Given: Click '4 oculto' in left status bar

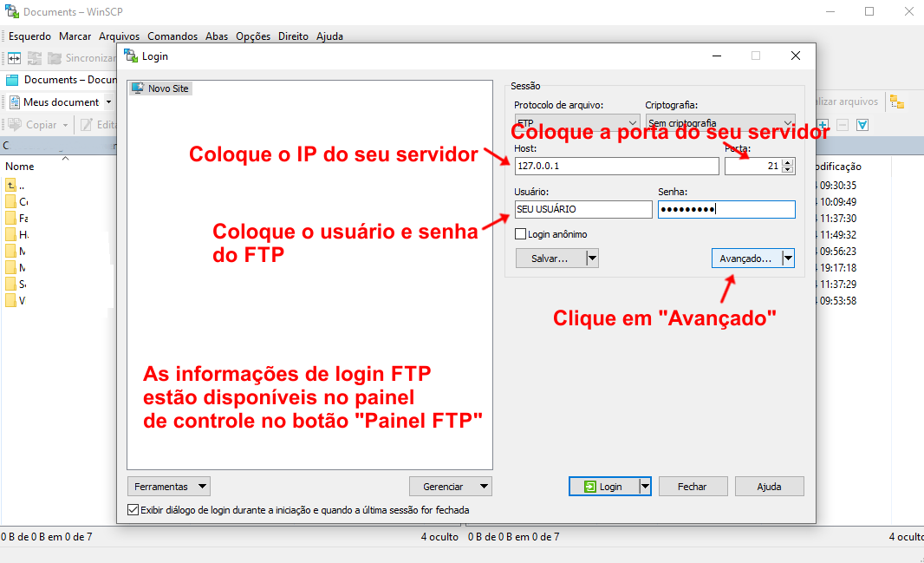Looking at the screenshot, I should click(x=439, y=536).
